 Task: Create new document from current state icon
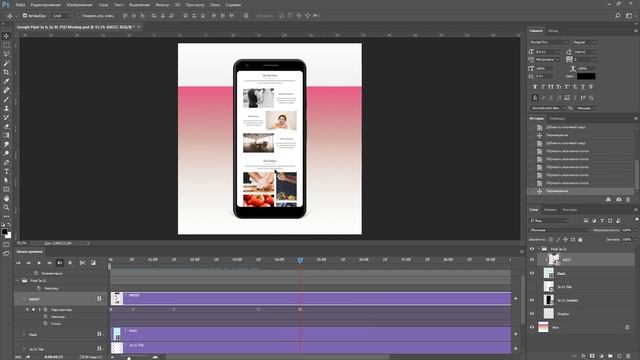[x=608, y=200]
